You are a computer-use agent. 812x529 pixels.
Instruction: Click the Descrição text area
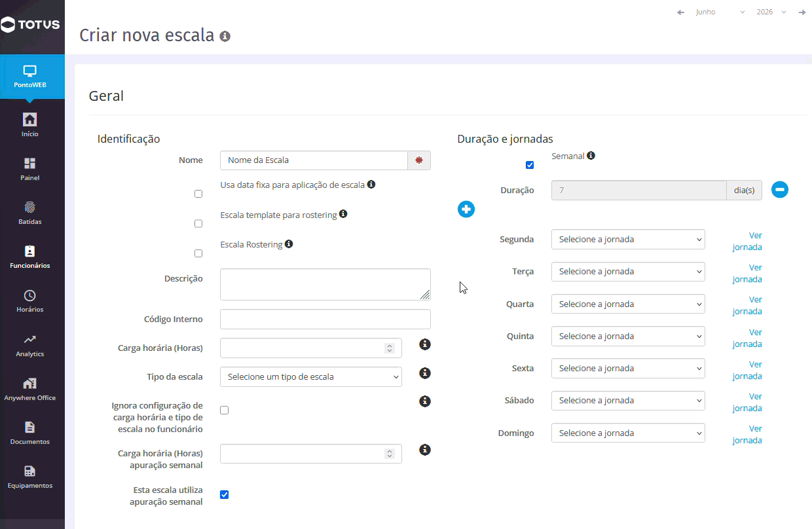click(x=325, y=285)
